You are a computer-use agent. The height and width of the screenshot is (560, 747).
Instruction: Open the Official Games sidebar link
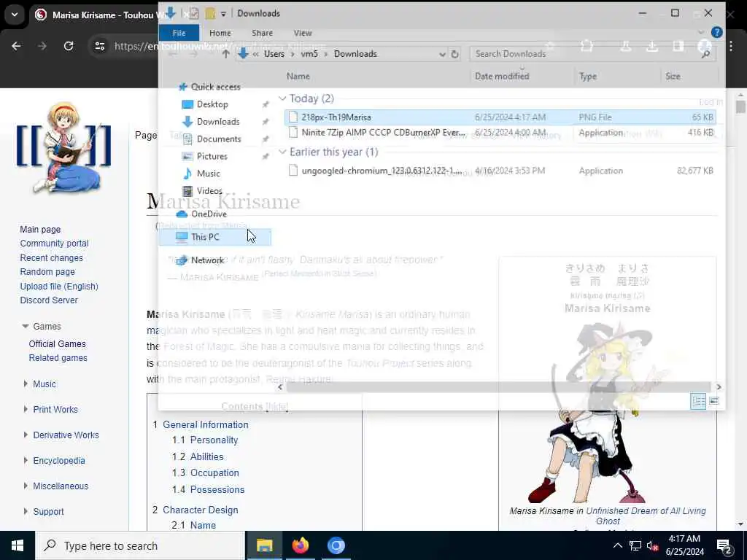[57, 344]
